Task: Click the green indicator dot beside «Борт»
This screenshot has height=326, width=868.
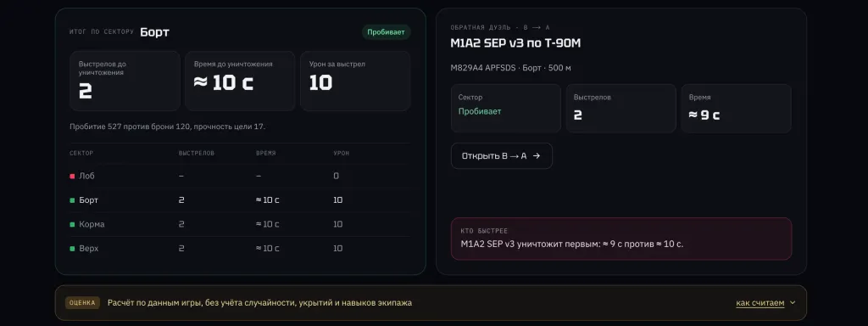Action: [72, 200]
